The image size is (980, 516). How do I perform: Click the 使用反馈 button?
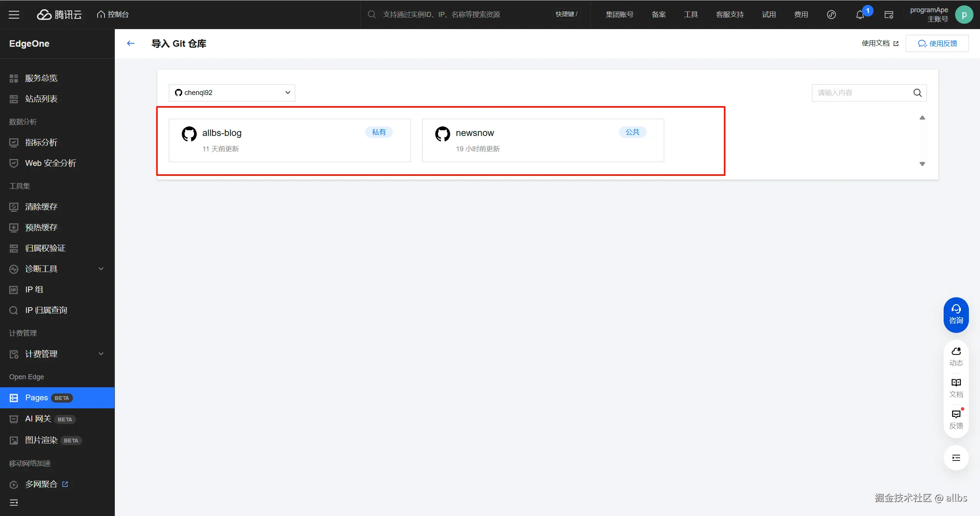pyautogui.click(x=937, y=43)
